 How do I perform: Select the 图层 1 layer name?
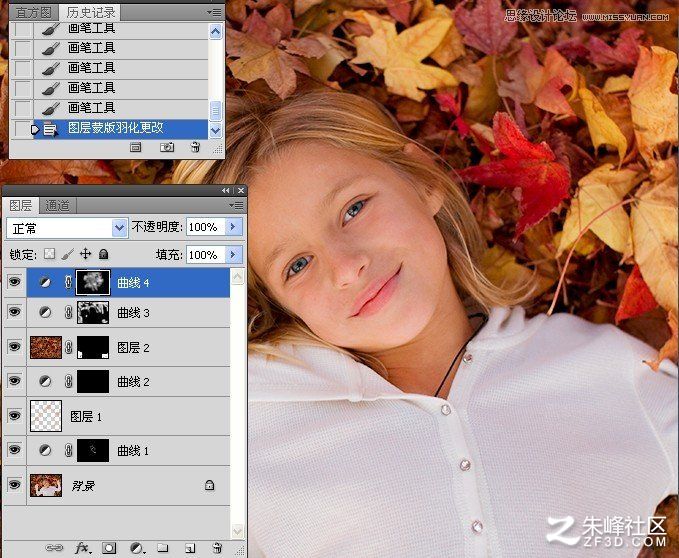coord(86,416)
